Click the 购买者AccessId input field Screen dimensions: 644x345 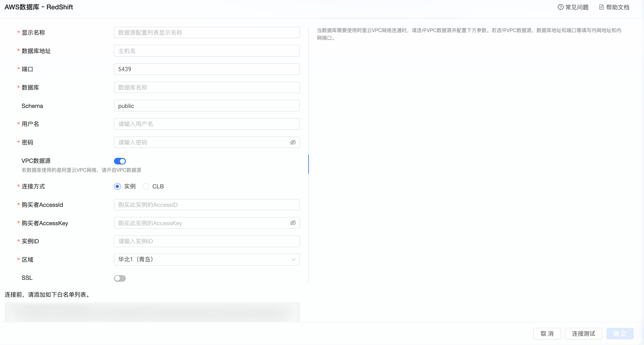(x=207, y=205)
